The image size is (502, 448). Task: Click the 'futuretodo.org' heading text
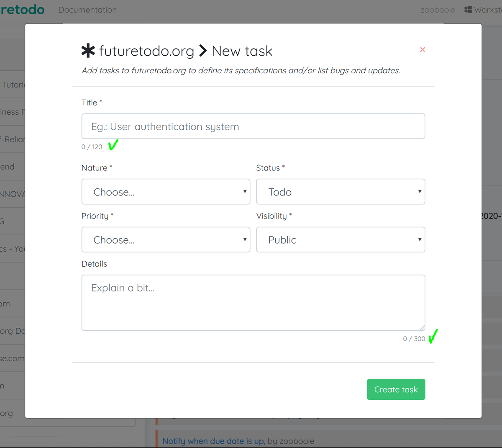146,51
